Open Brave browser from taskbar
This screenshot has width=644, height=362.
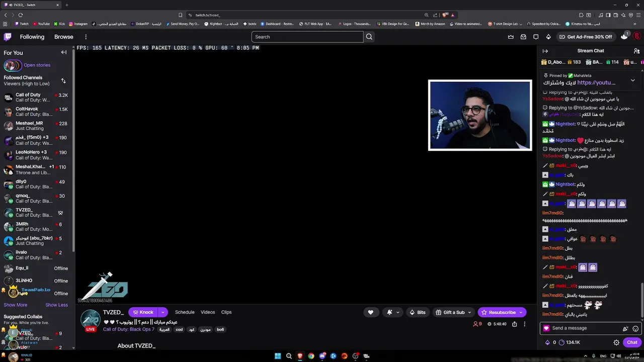[x=300, y=356]
